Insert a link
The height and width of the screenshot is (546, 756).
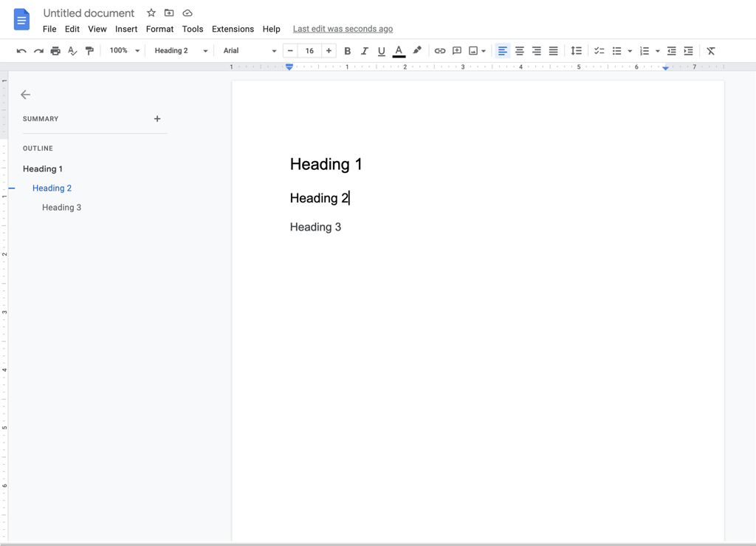439,50
